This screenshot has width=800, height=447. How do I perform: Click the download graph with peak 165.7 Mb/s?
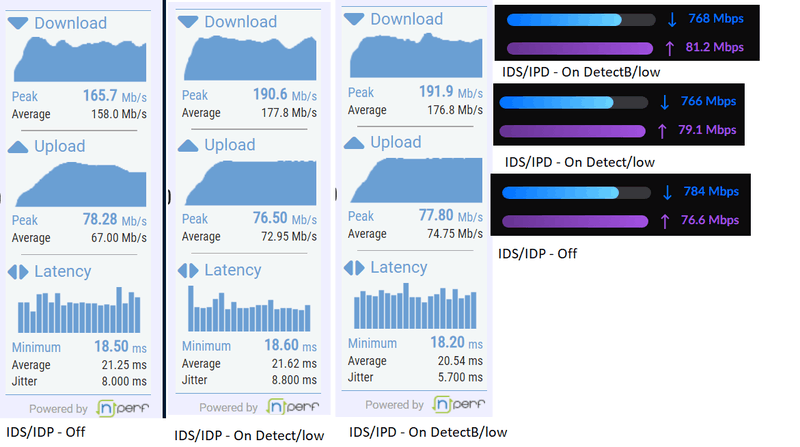(x=80, y=59)
